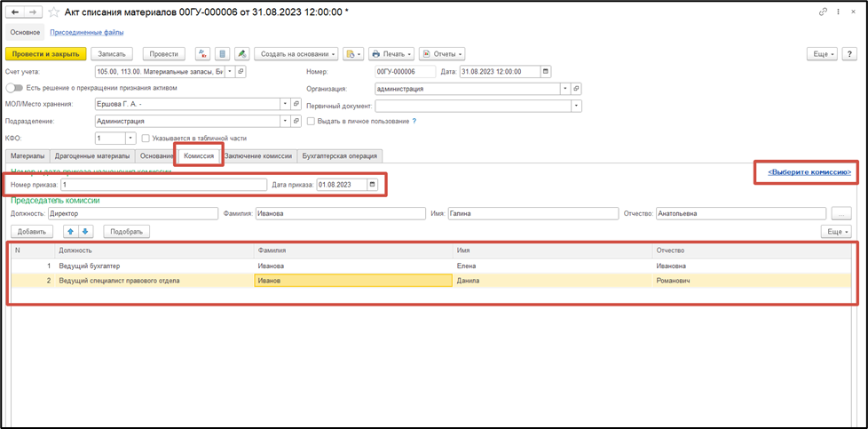The image size is (868, 429).
Task: Click the chairman Имя field Галина
Action: pyautogui.click(x=533, y=213)
